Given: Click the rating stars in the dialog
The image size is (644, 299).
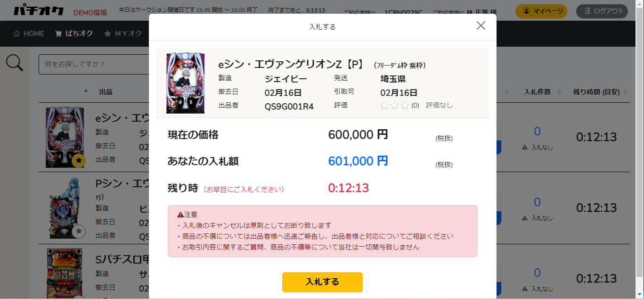Looking at the screenshot, I should pos(395,105).
